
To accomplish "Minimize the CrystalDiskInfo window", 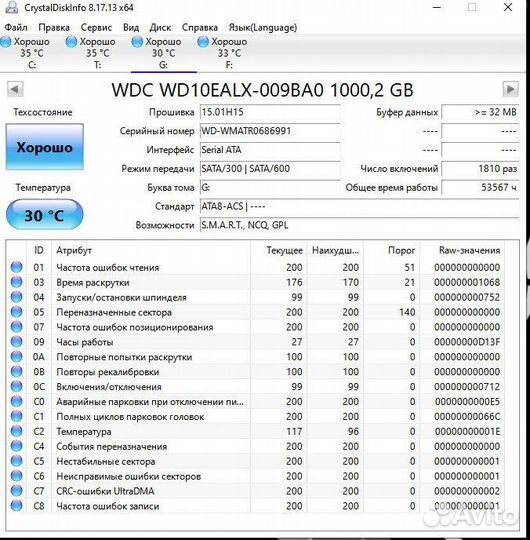I will coord(437,7).
